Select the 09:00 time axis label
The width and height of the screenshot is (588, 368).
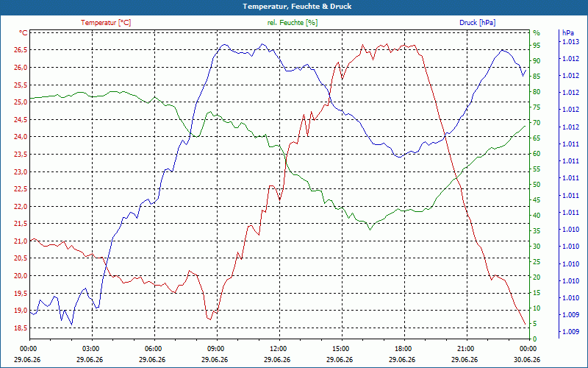click(217, 348)
